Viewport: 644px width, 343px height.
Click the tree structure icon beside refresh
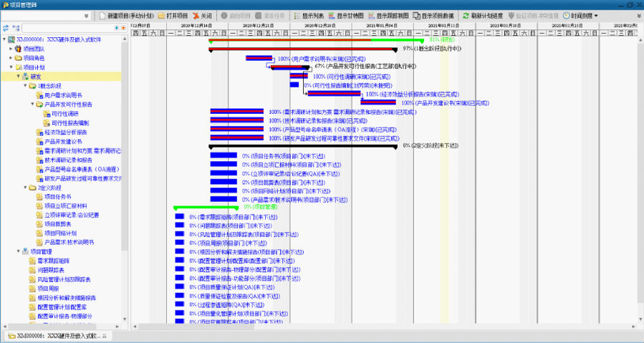[x=16, y=28]
